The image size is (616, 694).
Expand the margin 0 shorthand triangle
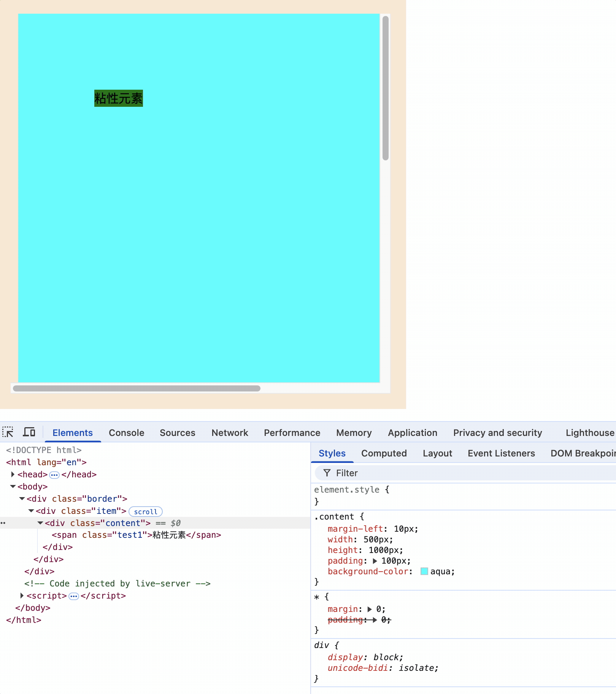(x=370, y=609)
